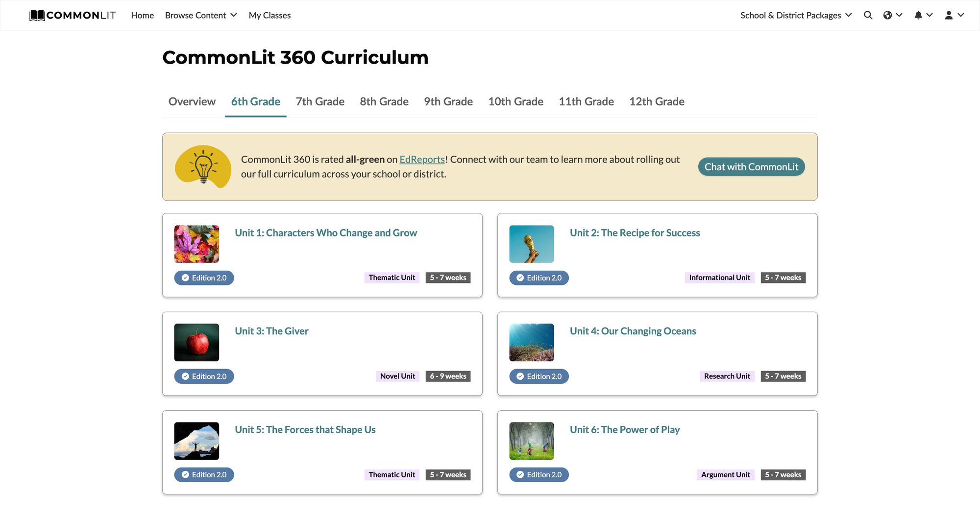Open Unit 5: The Forces that Shape Us
The width and height of the screenshot is (980, 514).
[x=305, y=430]
